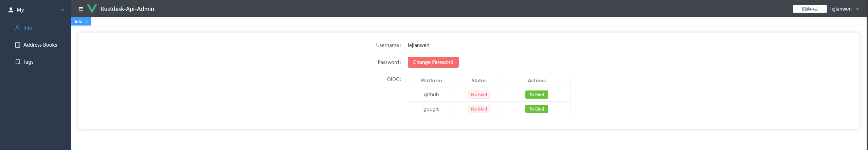Click the Info person icon in sidebar
Screen dimensions: 868x150
click(18, 28)
